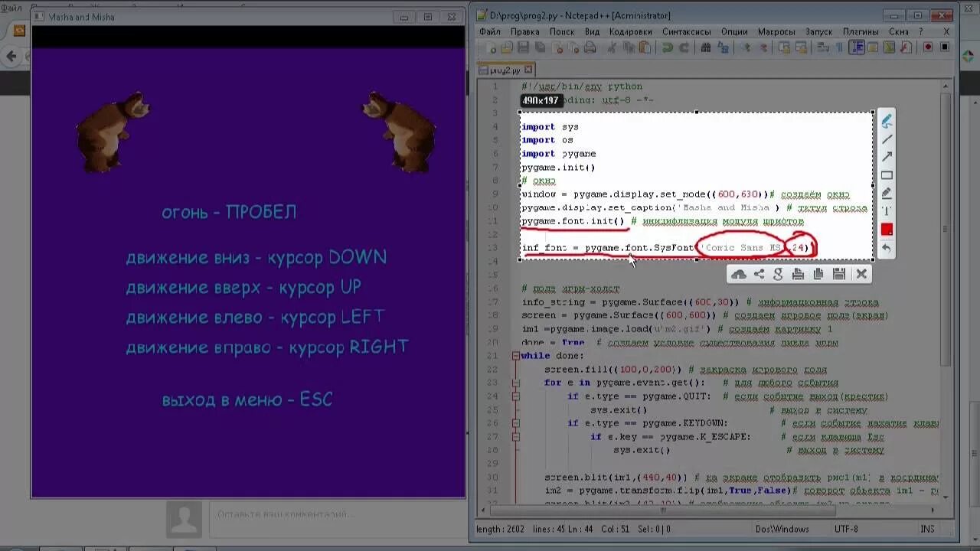Image resolution: width=980 pixels, height=551 pixels.
Task: Collapse the 'for e in' fold at line 23
Action: pos(516,383)
